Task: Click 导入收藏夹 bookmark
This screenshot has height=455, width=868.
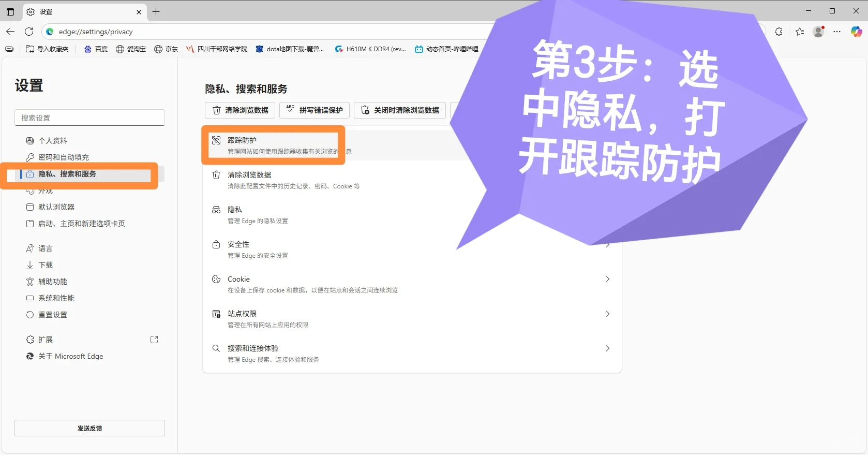Action: (47, 49)
